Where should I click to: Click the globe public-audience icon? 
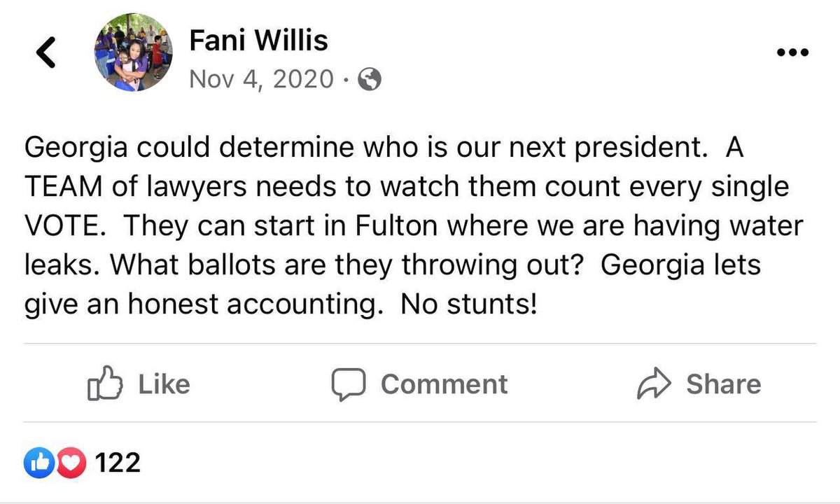(x=370, y=80)
